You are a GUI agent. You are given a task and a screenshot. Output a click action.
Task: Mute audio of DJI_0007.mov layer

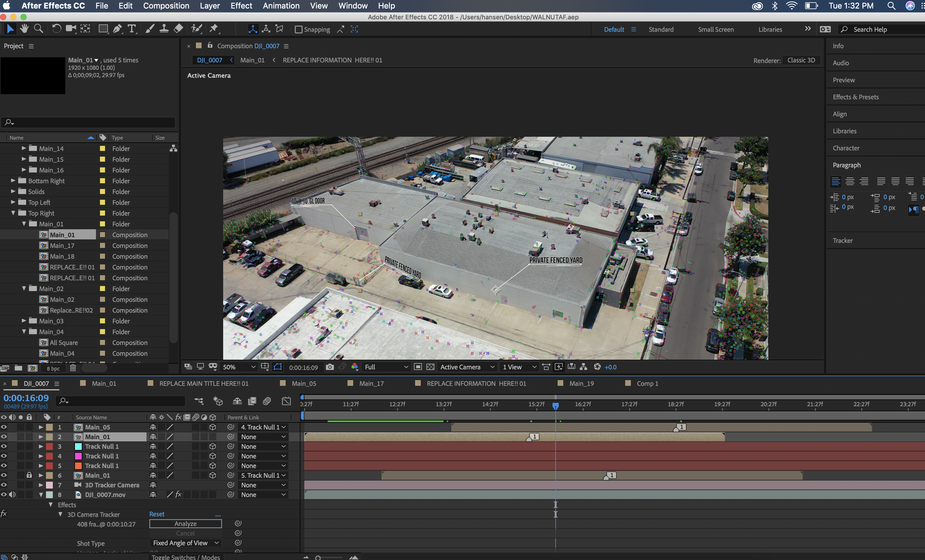point(12,494)
